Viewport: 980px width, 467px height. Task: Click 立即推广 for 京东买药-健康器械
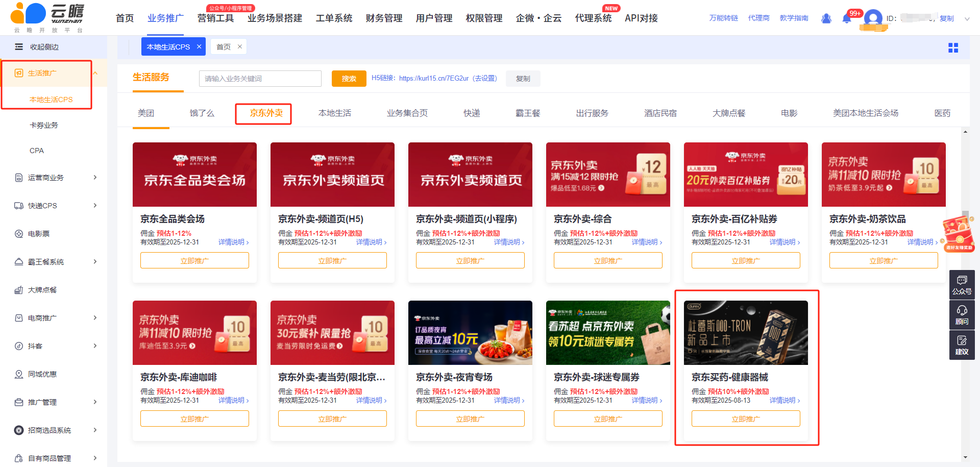coord(746,419)
